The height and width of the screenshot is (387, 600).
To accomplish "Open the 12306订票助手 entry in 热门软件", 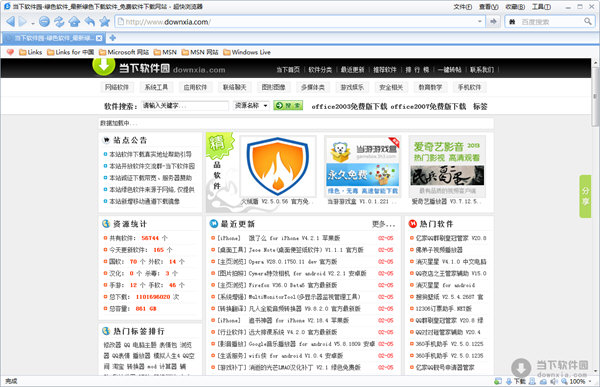I will click(444, 309).
